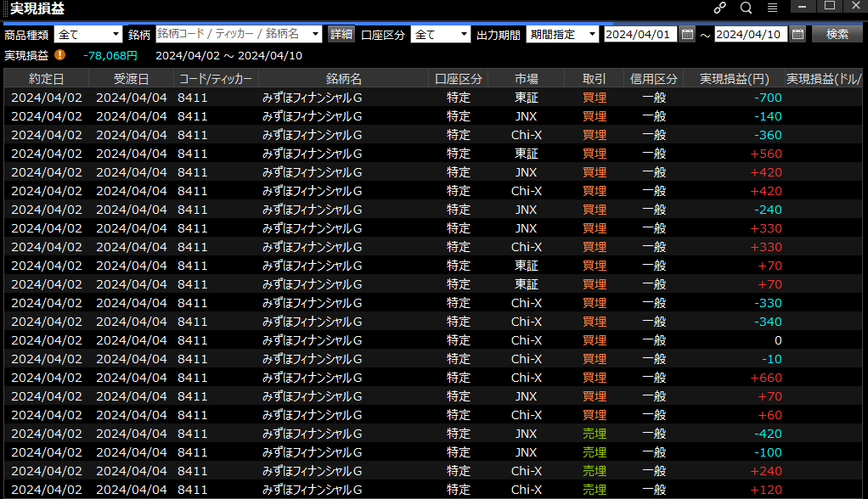Image resolution: width=868 pixels, height=499 pixels.
Task: Select the total -78,068円 value
Action: [x=110, y=56]
